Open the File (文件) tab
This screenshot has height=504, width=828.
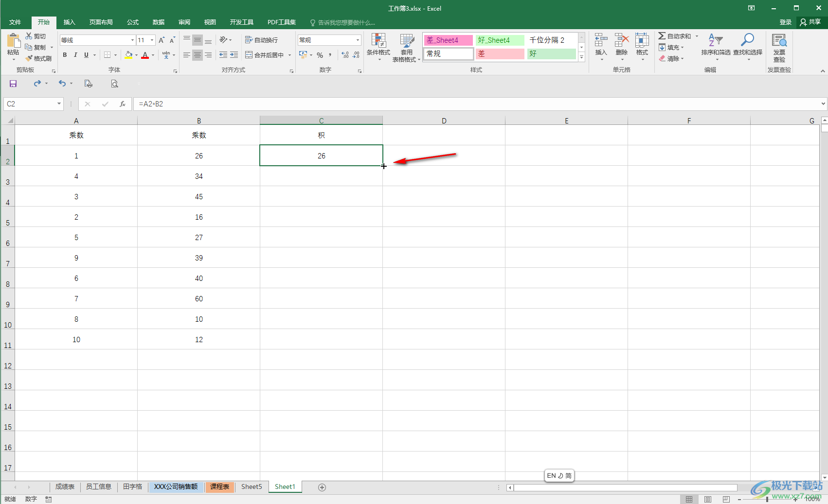point(15,22)
